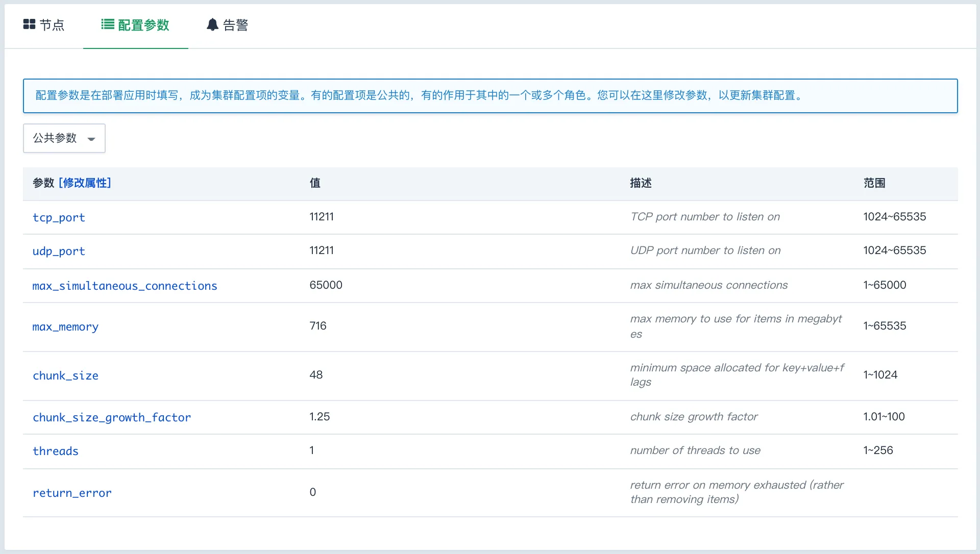Click the max_memory range 1~65535
This screenshot has height=554, width=980.
[x=885, y=325]
